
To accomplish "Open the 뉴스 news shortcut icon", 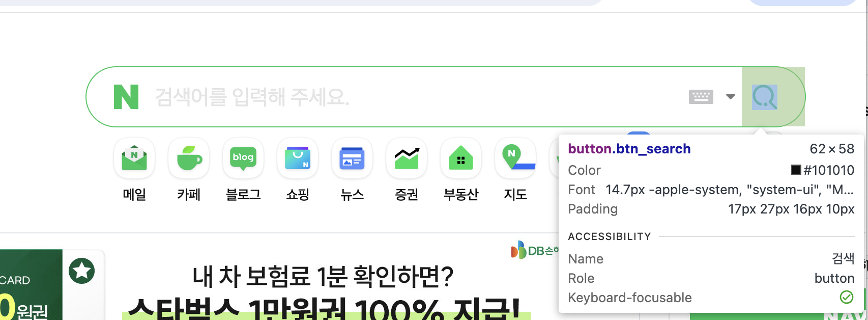I will [352, 158].
